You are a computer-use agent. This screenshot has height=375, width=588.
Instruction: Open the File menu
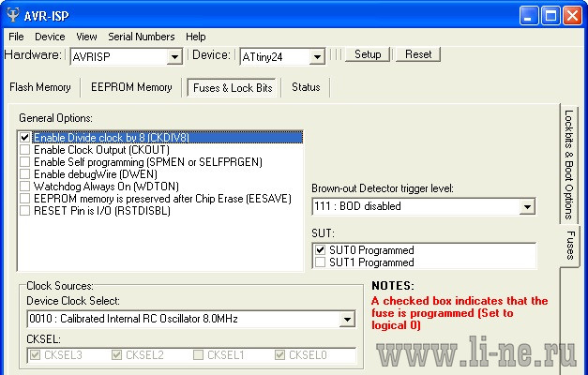pos(16,37)
